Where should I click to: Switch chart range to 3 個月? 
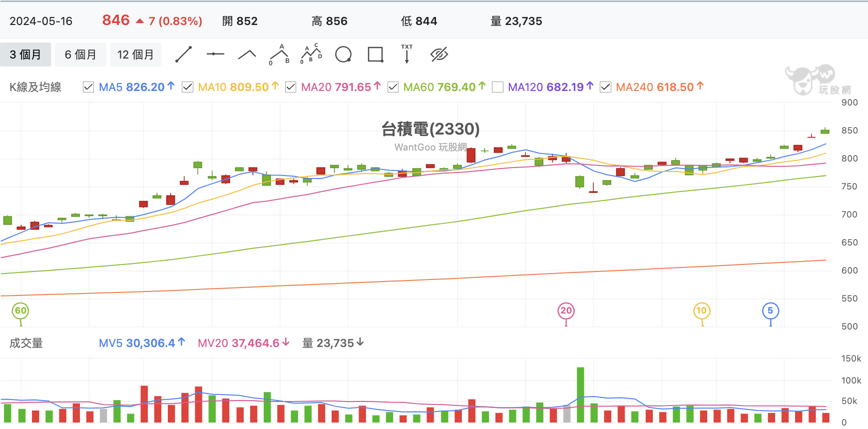(x=25, y=54)
